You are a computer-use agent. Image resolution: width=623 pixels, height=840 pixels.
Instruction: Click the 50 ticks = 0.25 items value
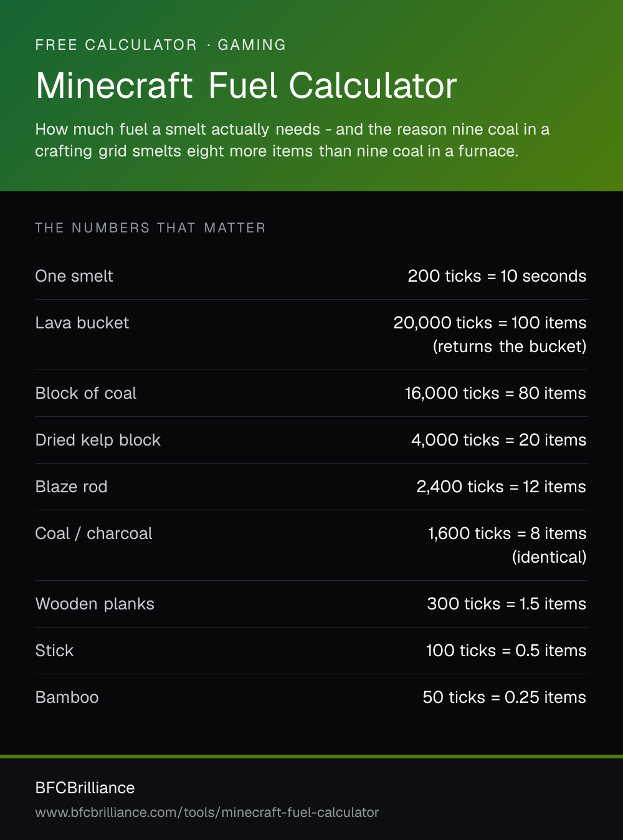point(505,697)
